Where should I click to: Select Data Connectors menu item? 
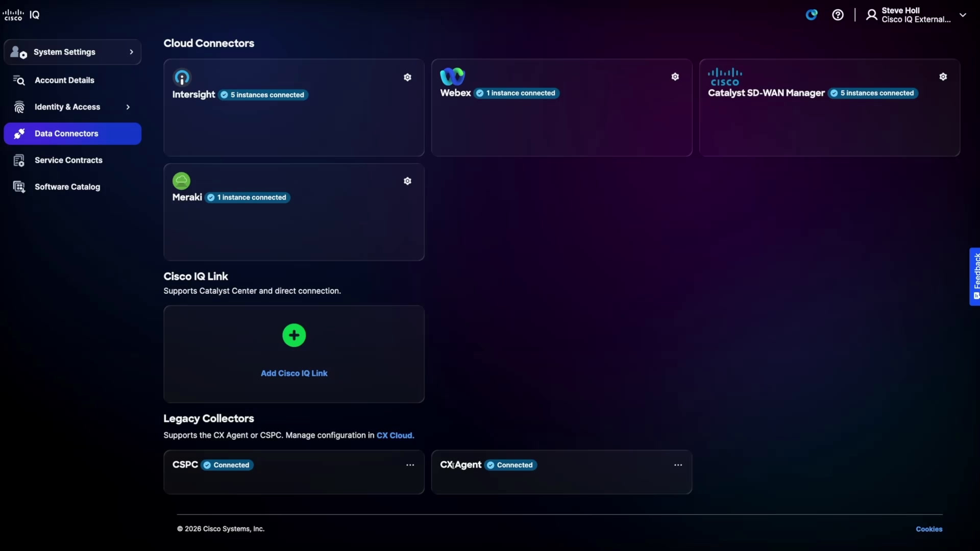(x=72, y=134)
